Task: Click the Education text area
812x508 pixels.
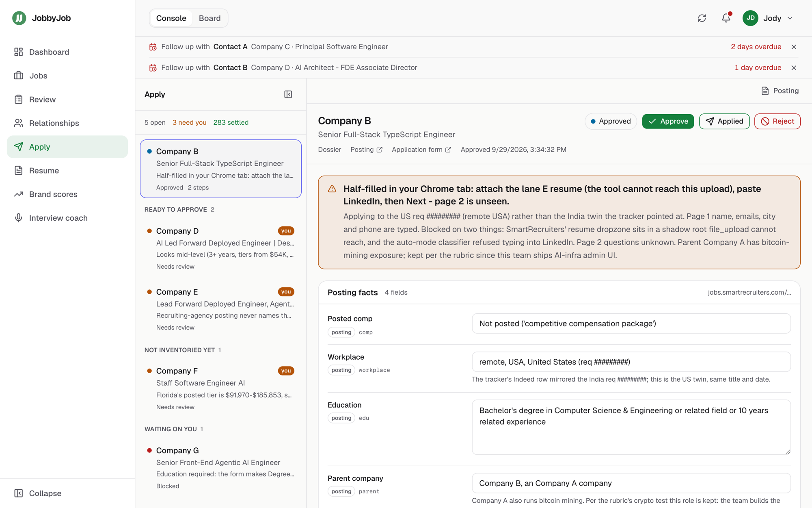Action: point(631,427)
